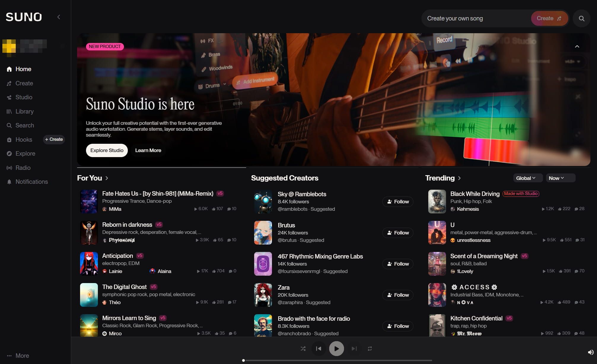Viewport: 597px width, 364px height.
Task: Click the playback progress bar
Action: click(337, 360)
